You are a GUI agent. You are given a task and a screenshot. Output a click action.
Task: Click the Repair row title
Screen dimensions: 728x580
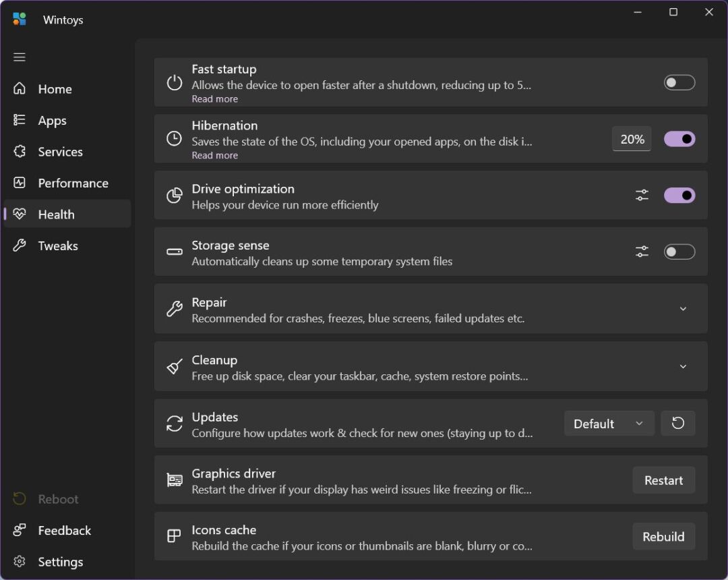(x=209, y=302)
